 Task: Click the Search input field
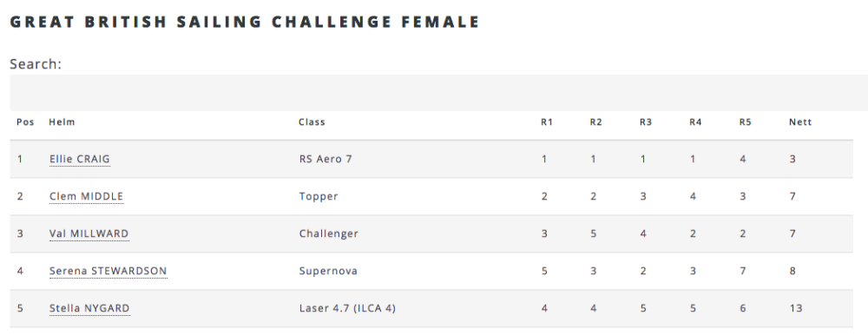(439, 93)
